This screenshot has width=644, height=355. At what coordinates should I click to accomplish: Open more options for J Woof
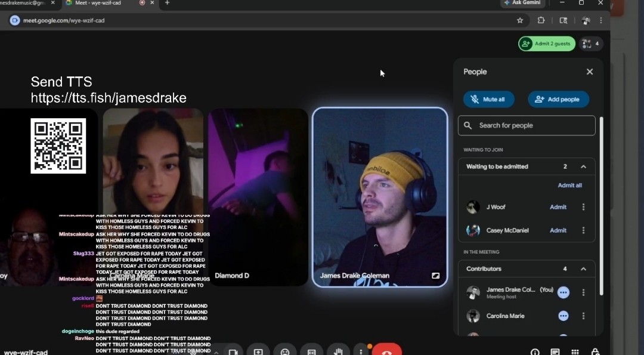(x=583, y=207)
